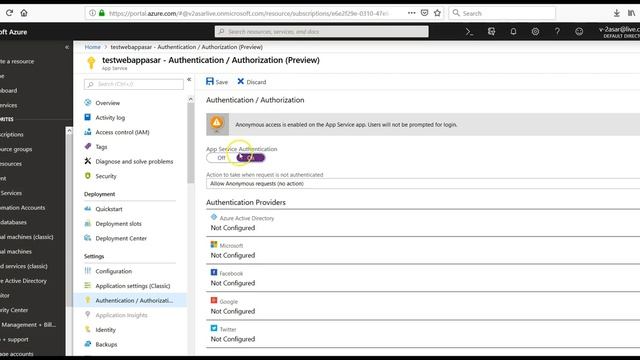Open the browser library icon
Image resolution: width=640 pixels, height=360 pixels.
[x=631, y=13]
